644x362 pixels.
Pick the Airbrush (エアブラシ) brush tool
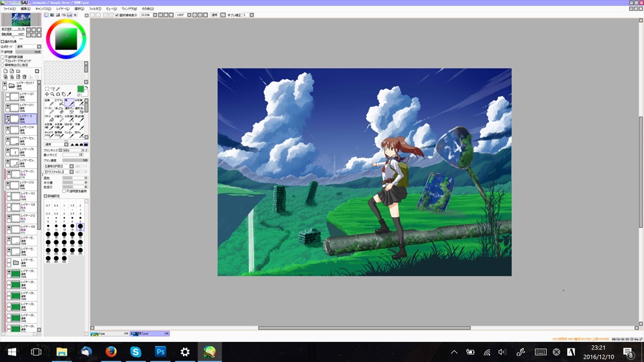[58, 102]
